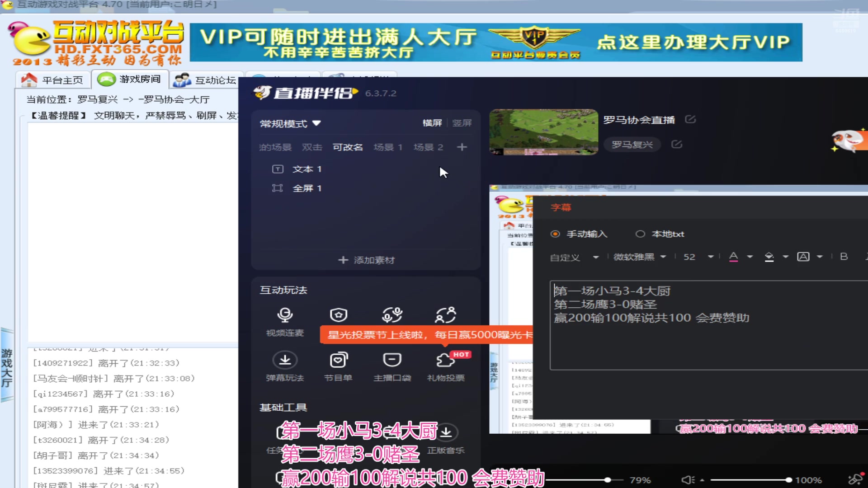Image resolution: width=868 pixels, height=488 pixels.
Task: Click the people-swap icon in 互动玩法
Action: 446,315
